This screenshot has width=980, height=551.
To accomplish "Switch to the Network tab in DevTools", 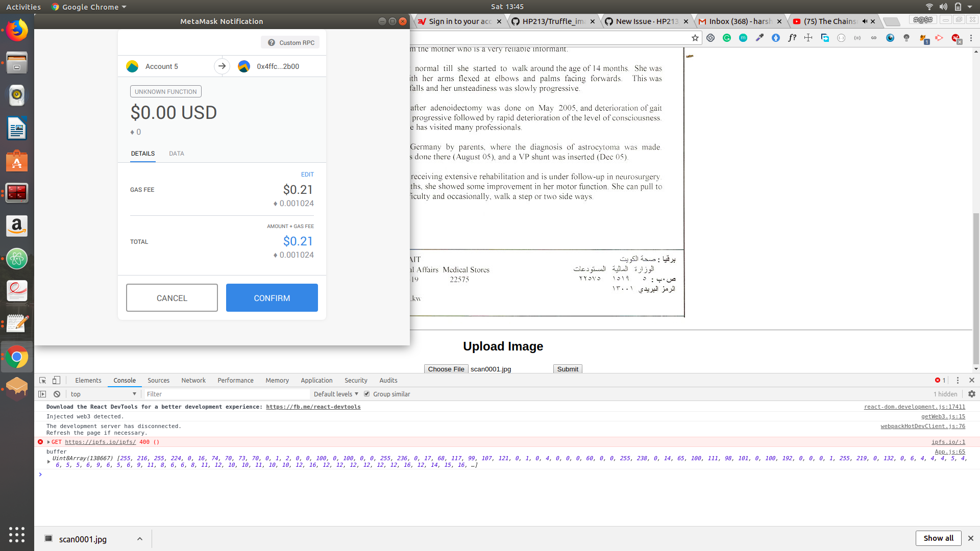I will 193,380.
